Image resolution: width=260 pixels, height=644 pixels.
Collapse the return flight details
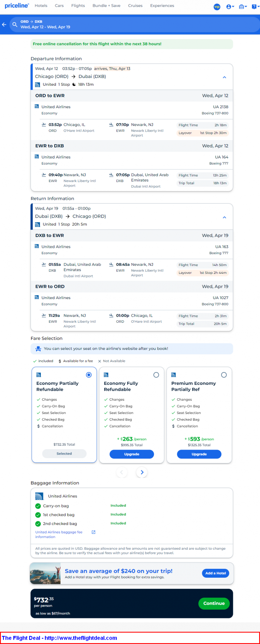coord(224,217)
